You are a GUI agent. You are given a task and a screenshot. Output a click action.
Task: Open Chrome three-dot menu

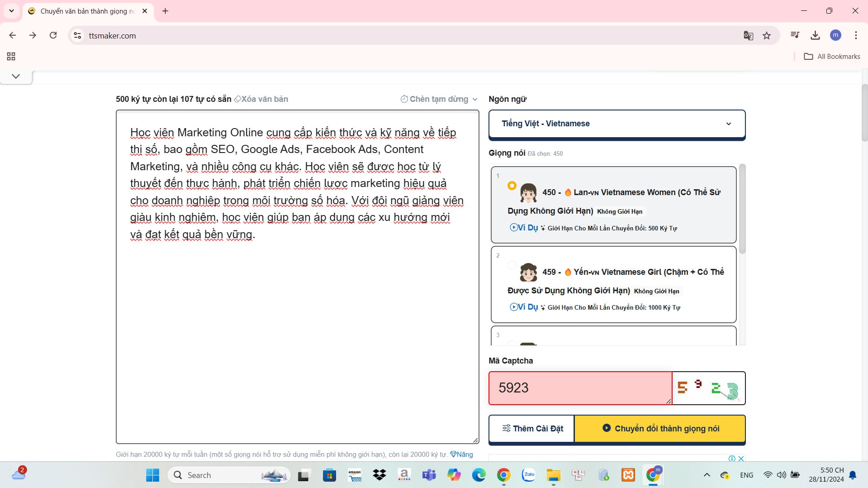point(856,35)
